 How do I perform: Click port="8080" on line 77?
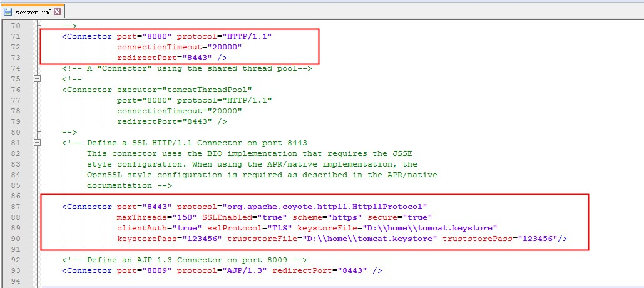point(144,100)
